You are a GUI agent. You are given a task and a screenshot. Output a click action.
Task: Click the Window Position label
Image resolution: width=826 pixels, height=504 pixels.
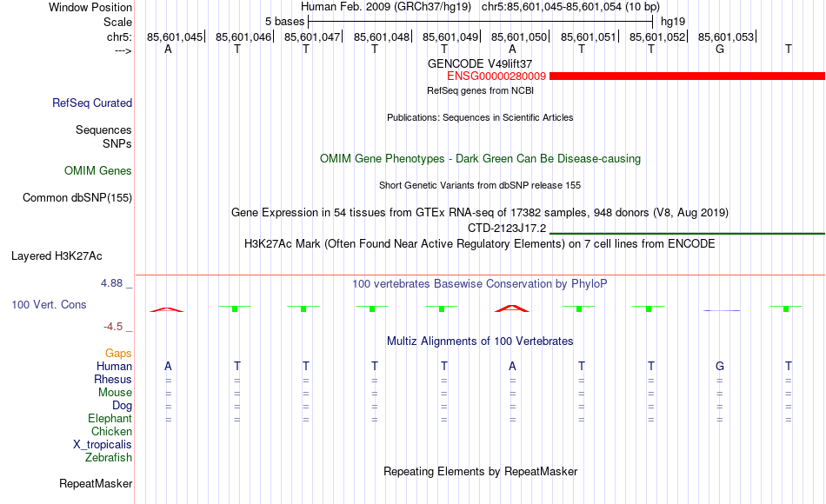(90, 7)
